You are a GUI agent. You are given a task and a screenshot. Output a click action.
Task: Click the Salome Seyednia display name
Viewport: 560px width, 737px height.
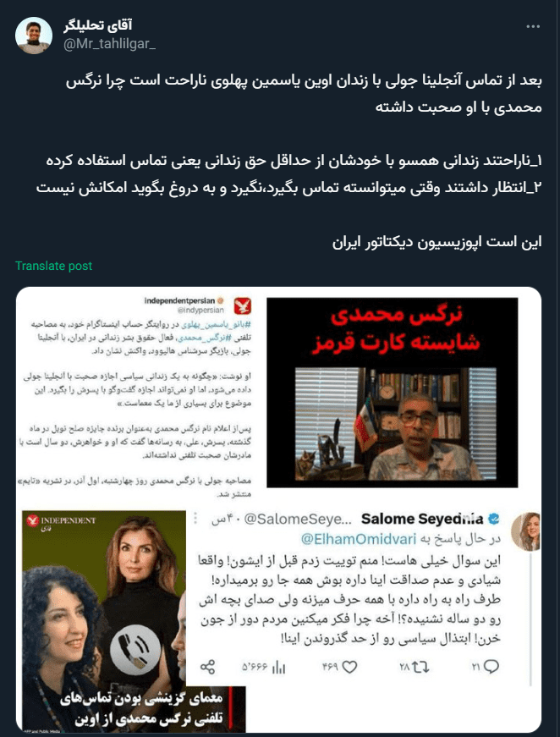(422, 519)
